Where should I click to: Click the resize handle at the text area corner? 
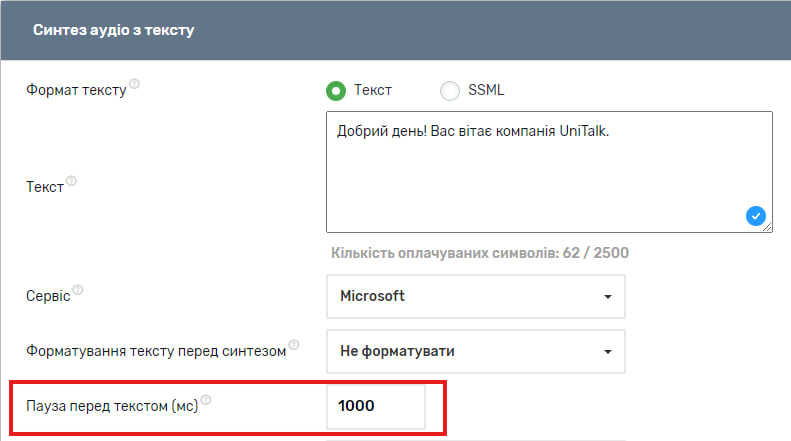point(768,228)
